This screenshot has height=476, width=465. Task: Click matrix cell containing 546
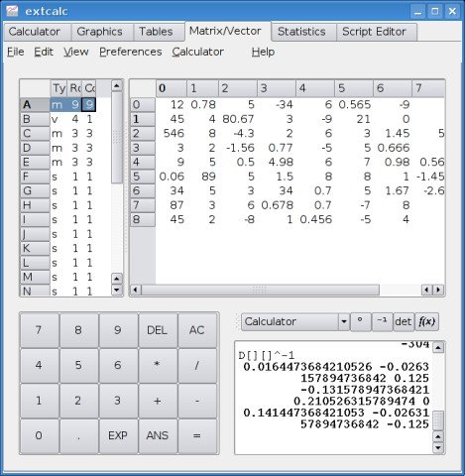tap(172, 134)
